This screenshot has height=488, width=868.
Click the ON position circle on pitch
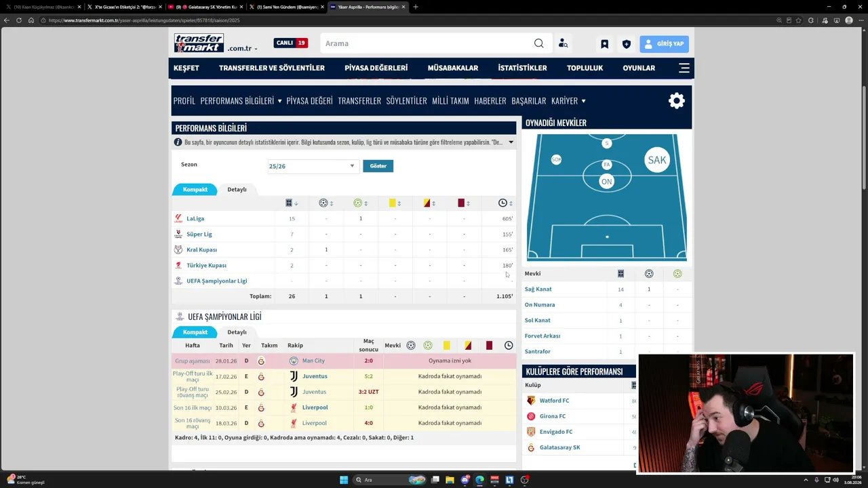tap(606, 181)
